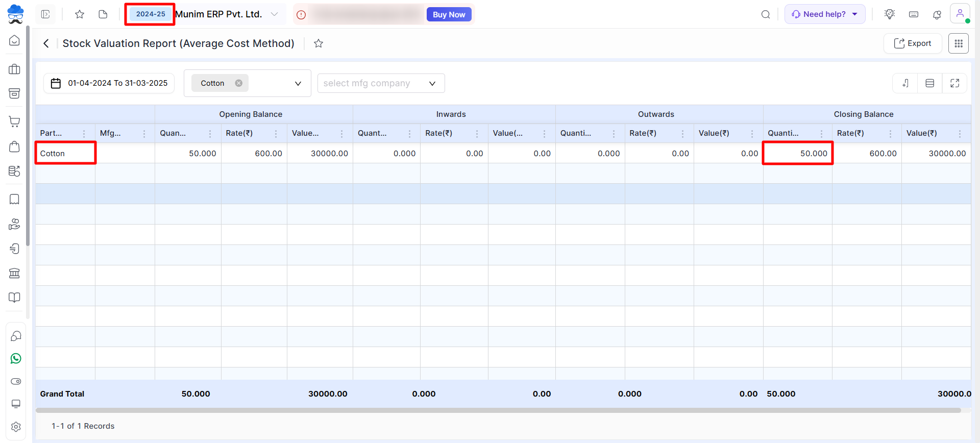Open settings gear in sidebar
980x443 pixels.
(16, 427)
